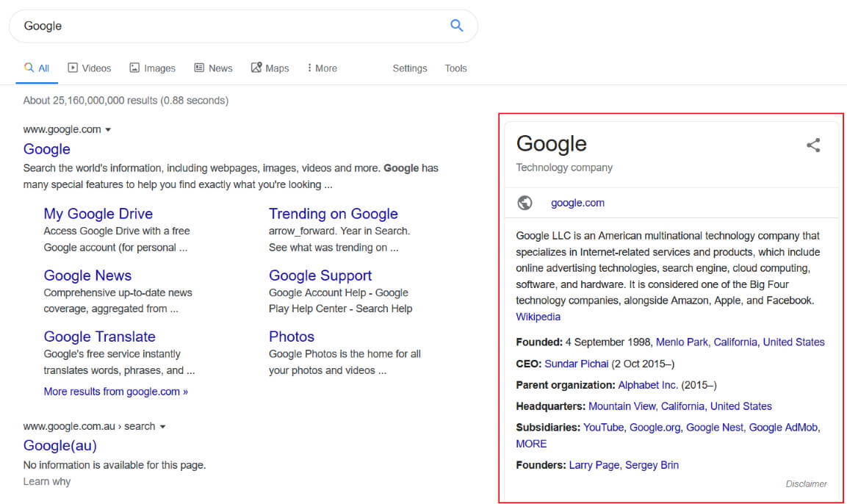Open the Wikipedia link in the knowledge panel
This screenshot has height=504, width=847.
coord(538,316)
